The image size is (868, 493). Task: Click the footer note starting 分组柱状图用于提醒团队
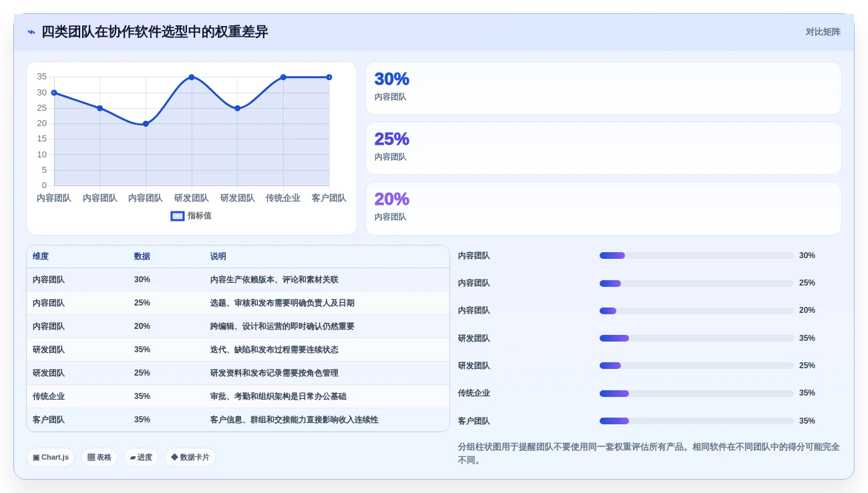649,454
